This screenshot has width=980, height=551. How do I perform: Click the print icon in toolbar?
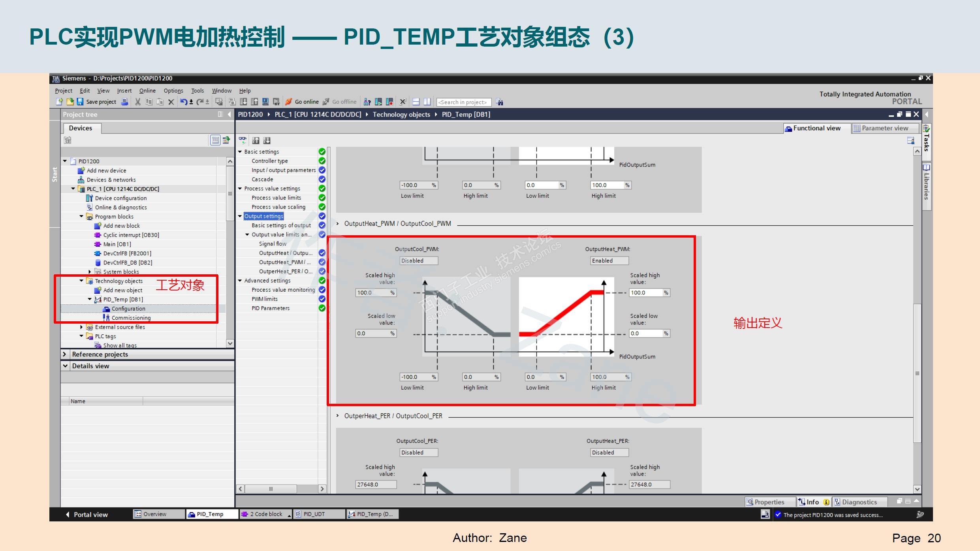point(124,102)
